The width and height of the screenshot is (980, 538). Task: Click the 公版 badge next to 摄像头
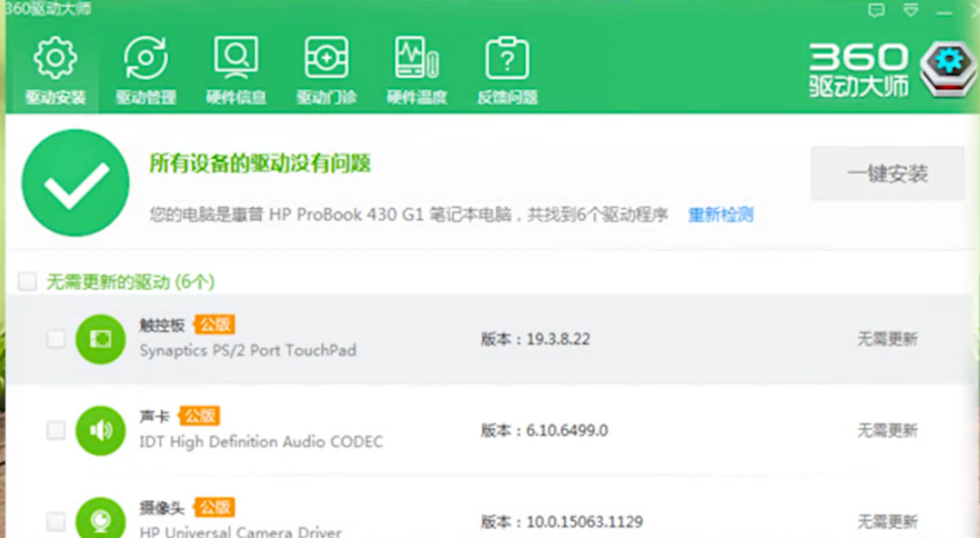tap(215, 507)
